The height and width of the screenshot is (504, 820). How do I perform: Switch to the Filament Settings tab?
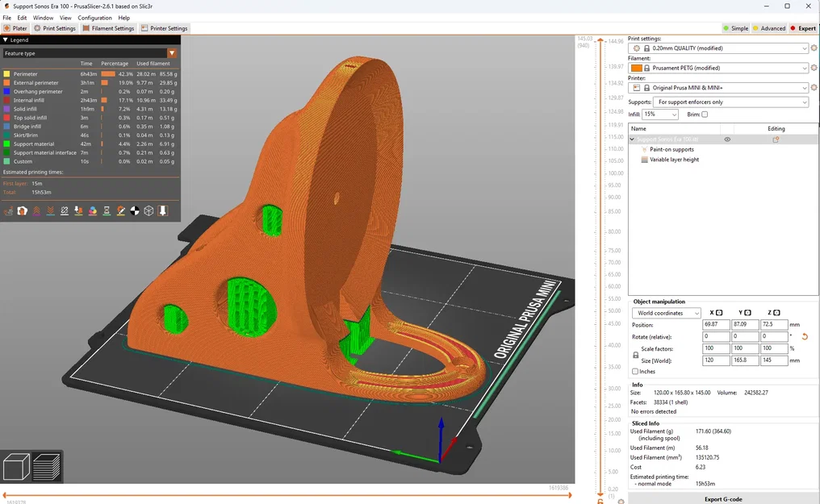108,28
